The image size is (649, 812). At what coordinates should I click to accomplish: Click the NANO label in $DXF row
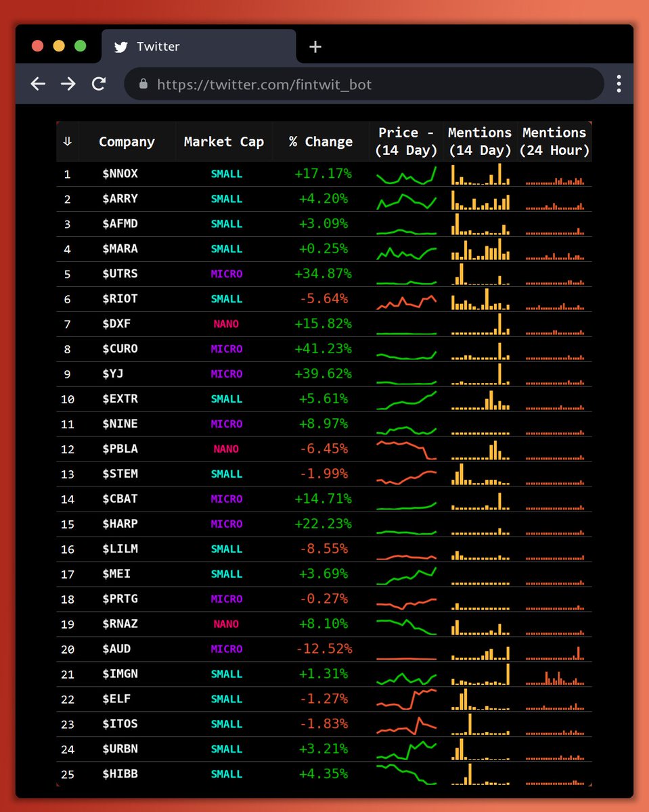(226, 324)
